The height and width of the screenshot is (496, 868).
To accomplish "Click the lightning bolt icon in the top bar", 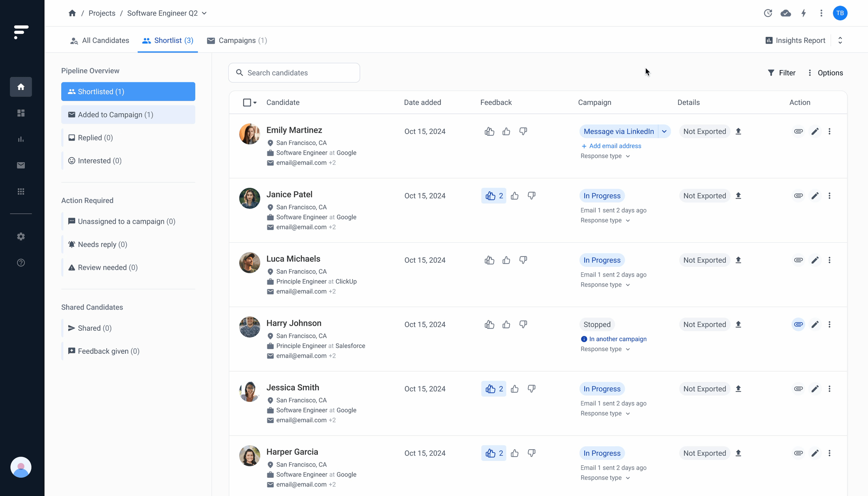I will (803, 13).
